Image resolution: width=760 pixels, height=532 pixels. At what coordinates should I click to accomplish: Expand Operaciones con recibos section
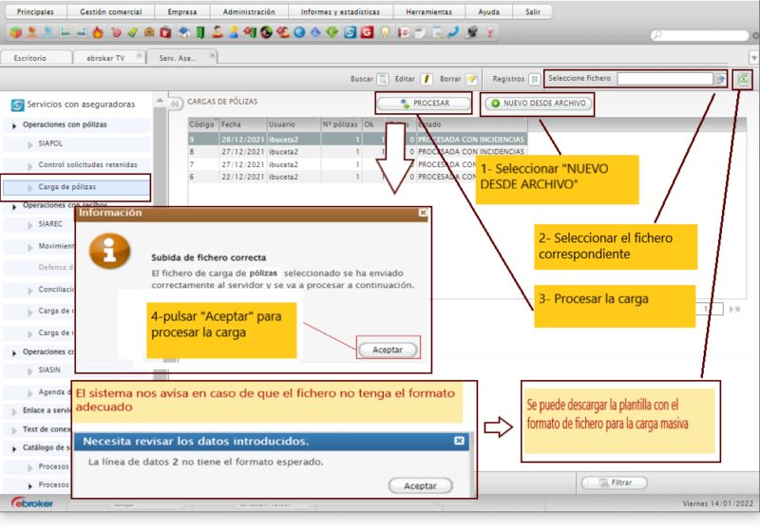pyautogui.click(x=14, y=205)
